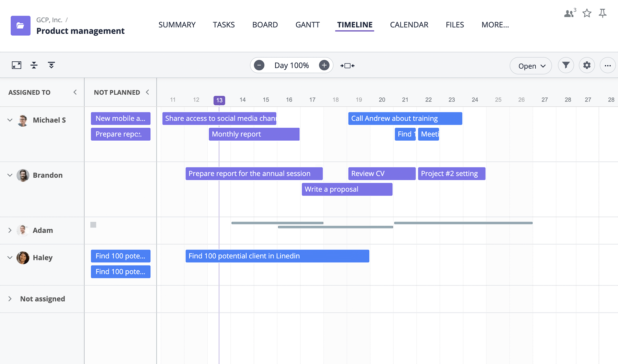618x364 pixels.
Task: Open the three-dots more options menu
Action: click(607, 66)
